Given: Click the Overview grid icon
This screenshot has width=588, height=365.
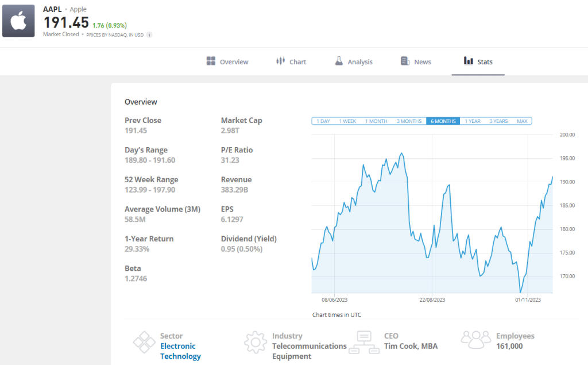Looking at the screenshot, I should (211, 62).
